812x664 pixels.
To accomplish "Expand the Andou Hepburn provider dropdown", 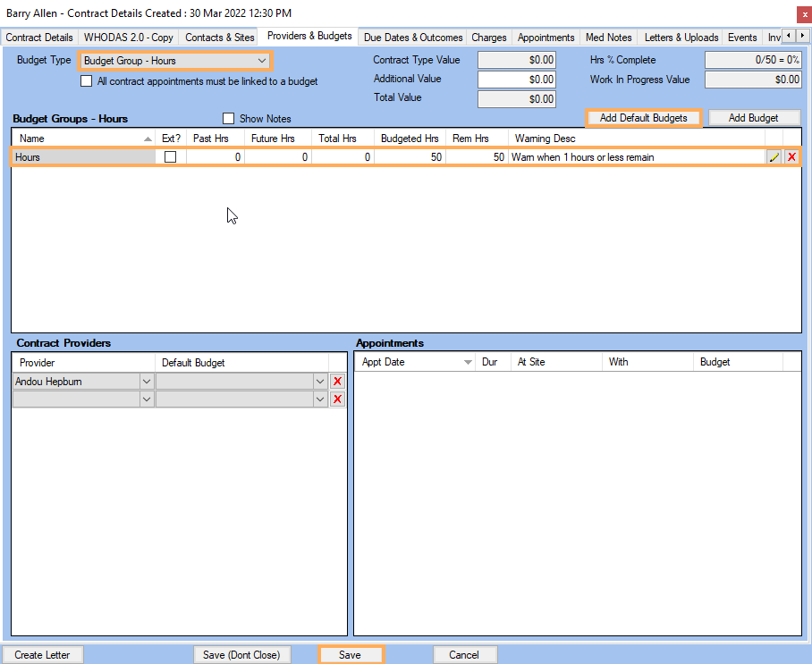I will click(x=146, y=382).
